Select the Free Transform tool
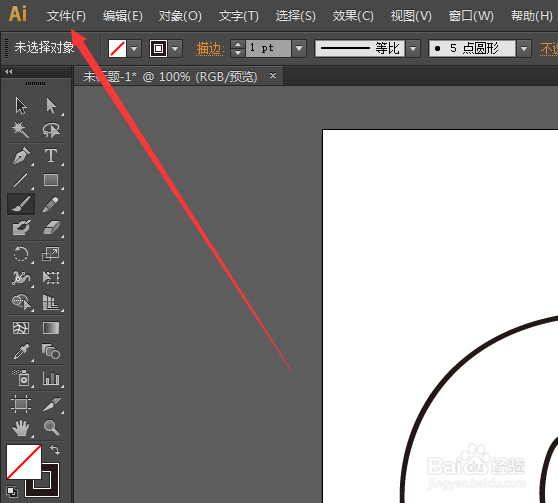Viewport: 558px width, 503px height. point(51,278)
